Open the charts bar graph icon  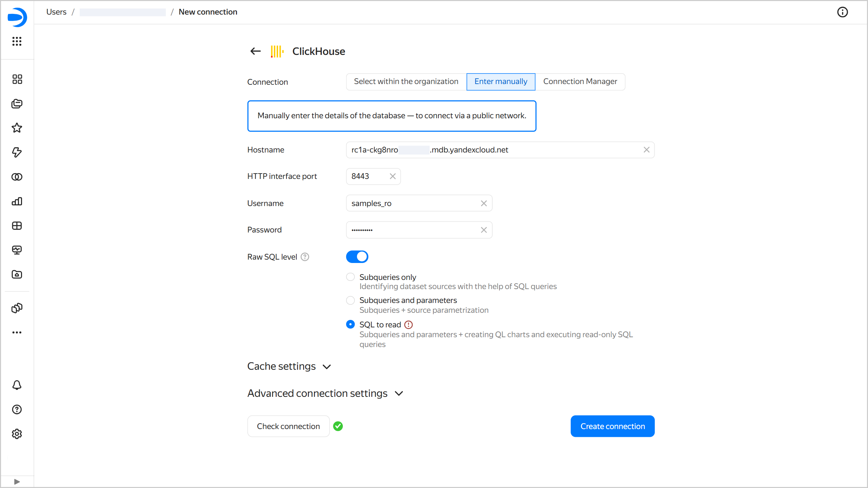(17, 201)
